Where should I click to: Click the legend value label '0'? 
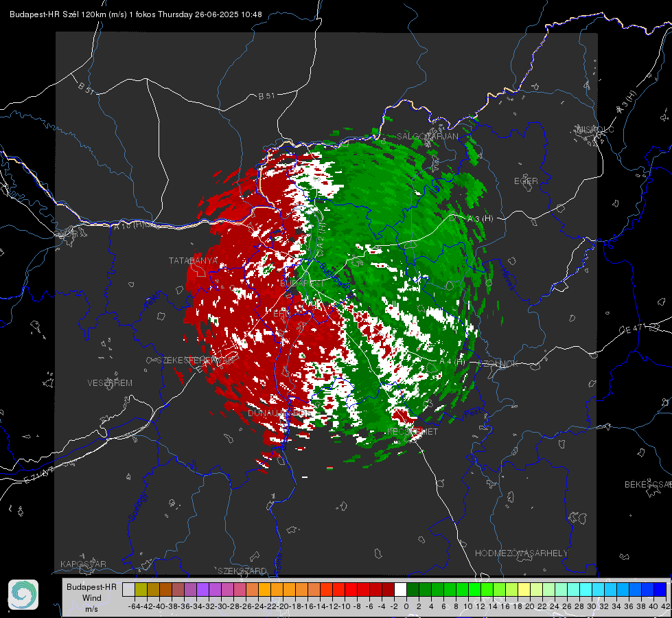(406, 606)
